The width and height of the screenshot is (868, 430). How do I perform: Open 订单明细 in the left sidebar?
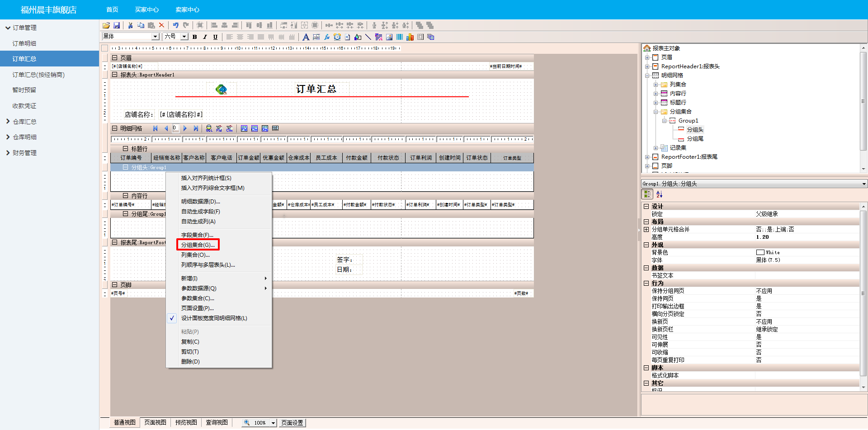pos(24,43)
